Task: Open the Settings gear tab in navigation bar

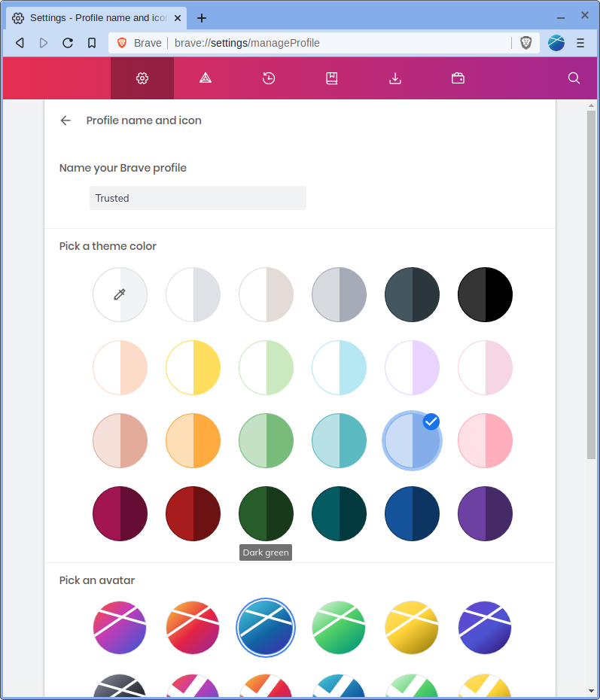Action: [x=142, y=78]
